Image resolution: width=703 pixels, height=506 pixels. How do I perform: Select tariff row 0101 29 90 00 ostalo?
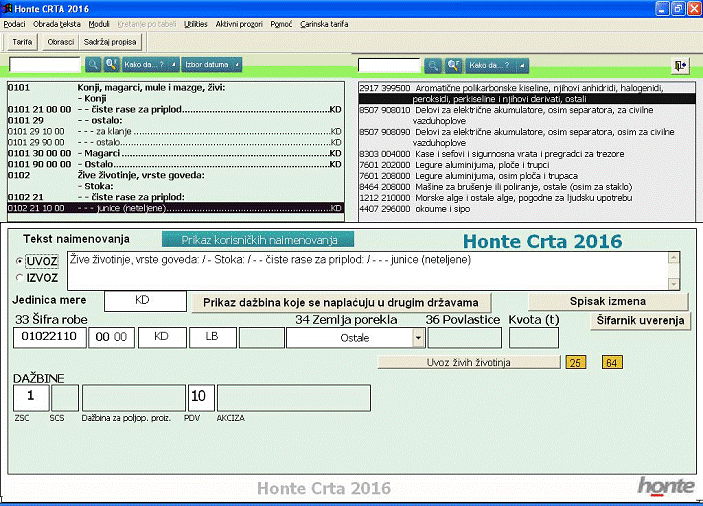(x=175, y=142)
